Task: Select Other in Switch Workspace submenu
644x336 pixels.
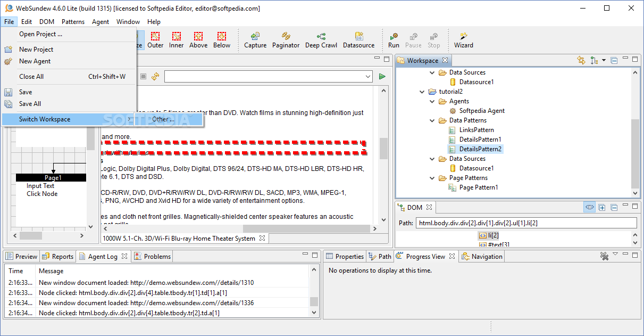Action: (x=169, y=119)
